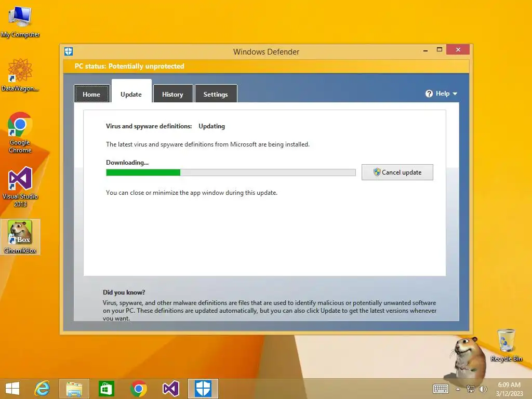This screenshot has height=399, width=532.
Task: Close the Windows Defender window
Action: pyautogui.click(x=458, y=49)
